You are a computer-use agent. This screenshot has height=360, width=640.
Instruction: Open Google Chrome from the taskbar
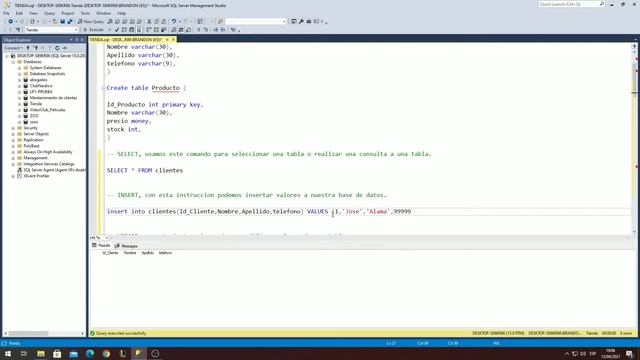[x=106, y=353]
